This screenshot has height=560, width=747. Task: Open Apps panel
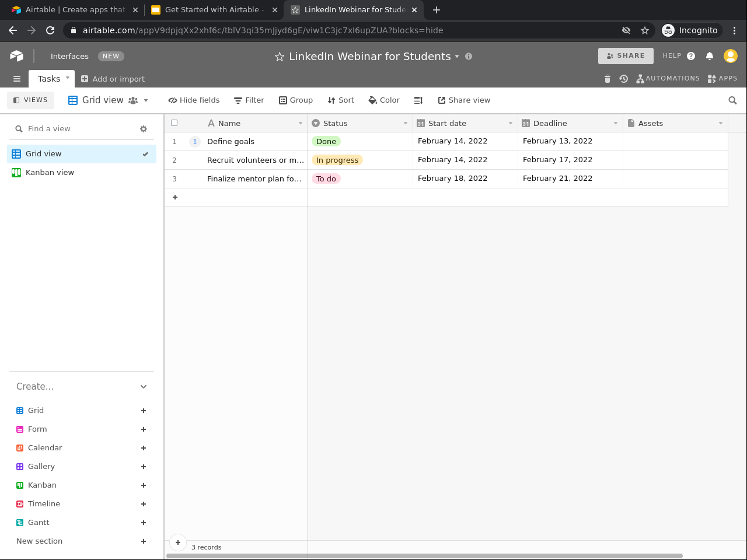pos(722,79)
